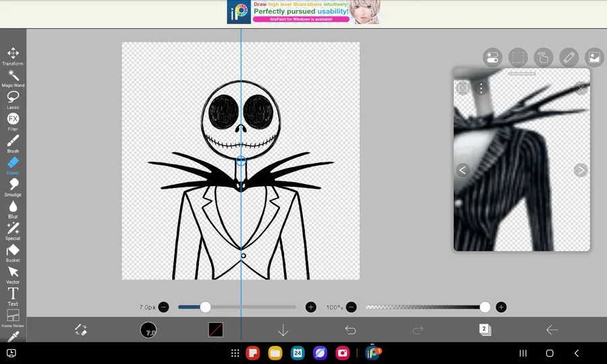
Task: Click the brush thickness slider handle
Action: pyautogui.click(x=206, y=307)
